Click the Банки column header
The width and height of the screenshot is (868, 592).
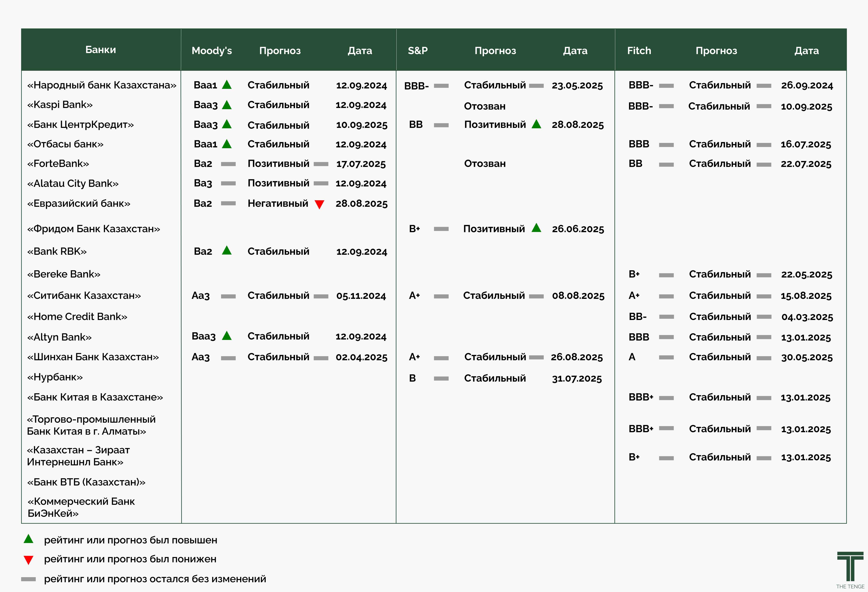[101, 50]
